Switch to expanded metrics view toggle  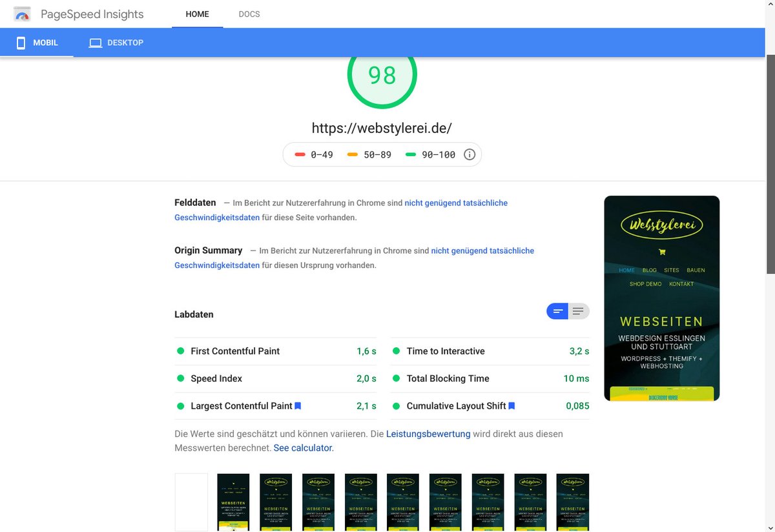click(579, 311)
